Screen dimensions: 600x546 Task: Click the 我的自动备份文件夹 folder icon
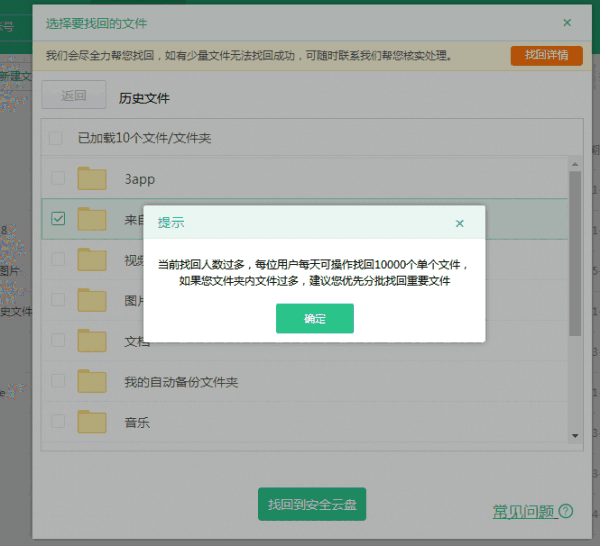click(92, 381)
